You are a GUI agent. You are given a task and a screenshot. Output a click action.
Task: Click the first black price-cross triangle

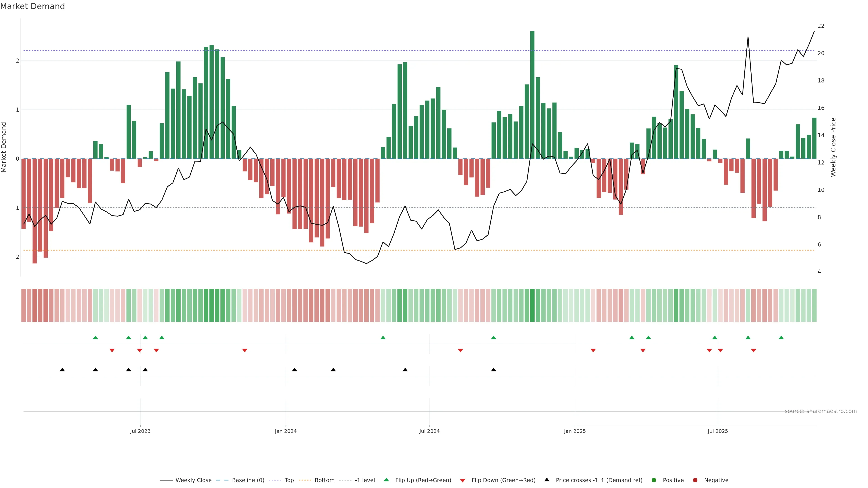coord(62,370)
